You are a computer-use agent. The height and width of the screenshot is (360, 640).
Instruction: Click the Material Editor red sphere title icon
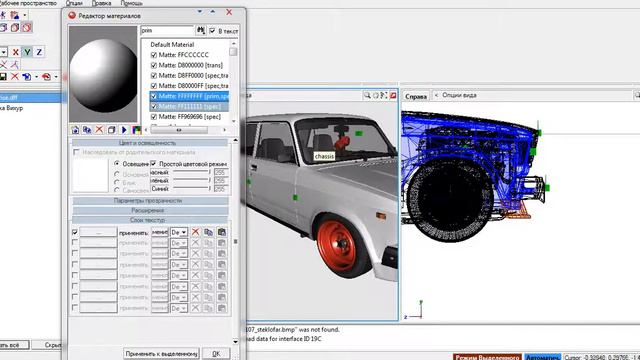[72, 15]
